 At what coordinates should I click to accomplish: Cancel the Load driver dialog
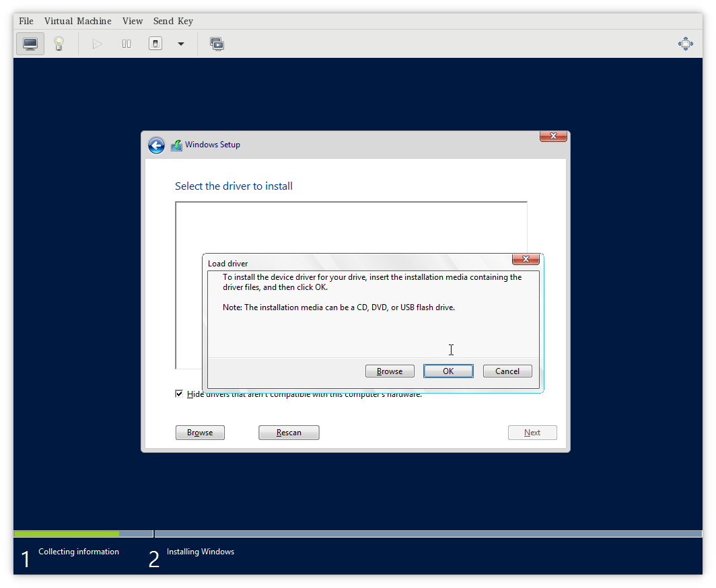507,371
